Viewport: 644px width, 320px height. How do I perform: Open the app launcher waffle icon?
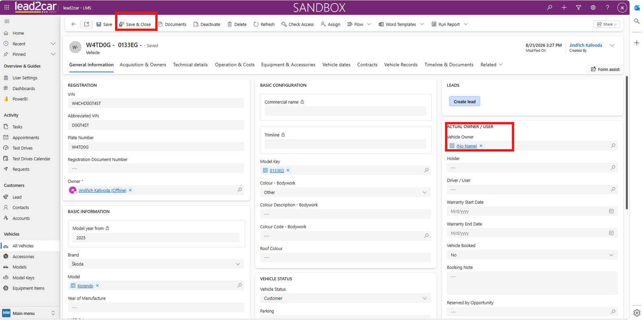[x=7, y=7]
